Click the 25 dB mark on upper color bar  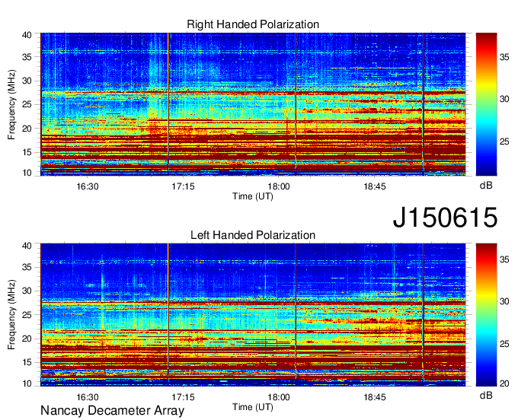pos(504,142)
